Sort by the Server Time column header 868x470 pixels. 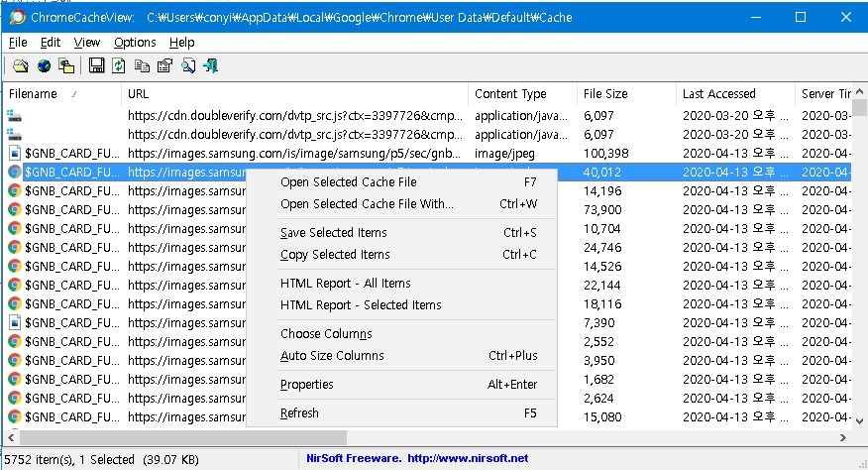(823, 94)
